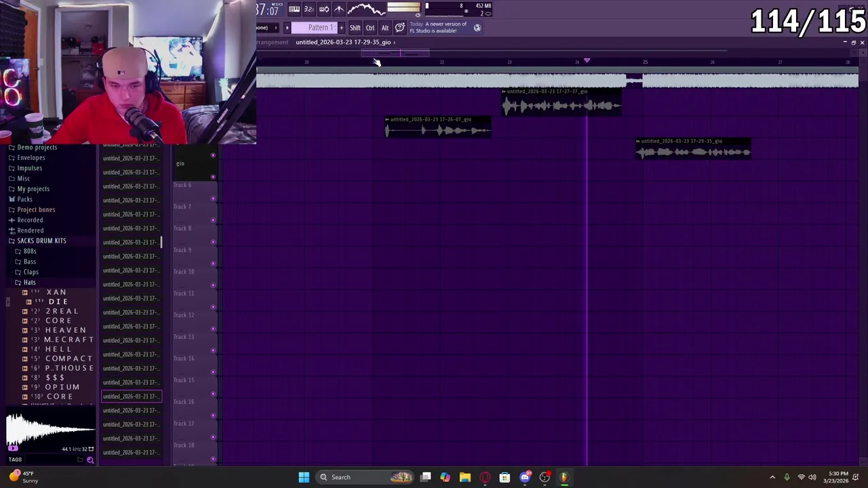Open Discord from the taskbar

tap(525, 477)
